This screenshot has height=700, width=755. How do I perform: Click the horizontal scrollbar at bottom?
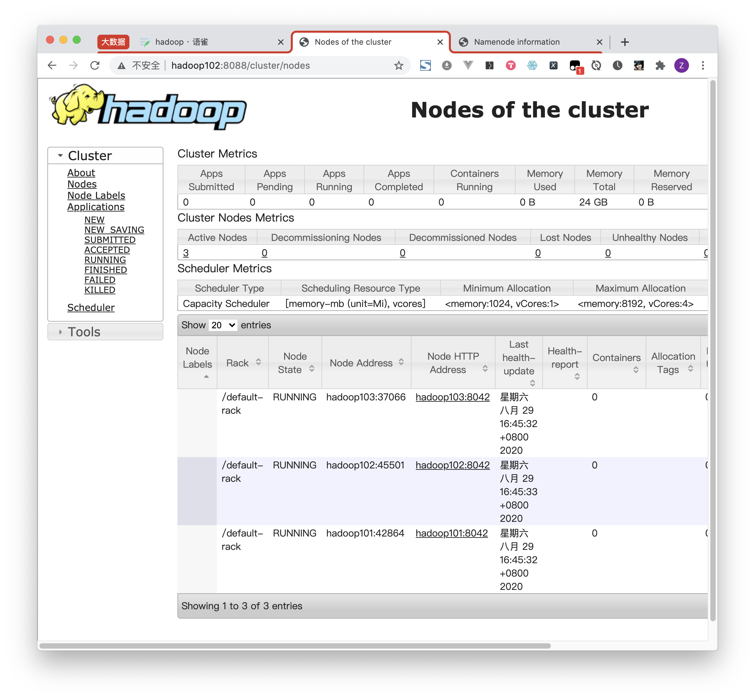pos(295,646)
